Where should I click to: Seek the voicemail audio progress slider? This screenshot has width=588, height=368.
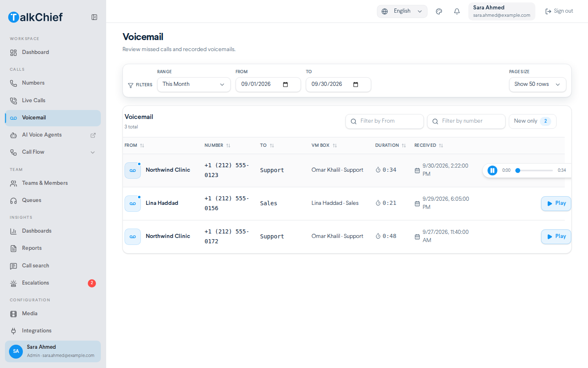click(x=534, y=171)
